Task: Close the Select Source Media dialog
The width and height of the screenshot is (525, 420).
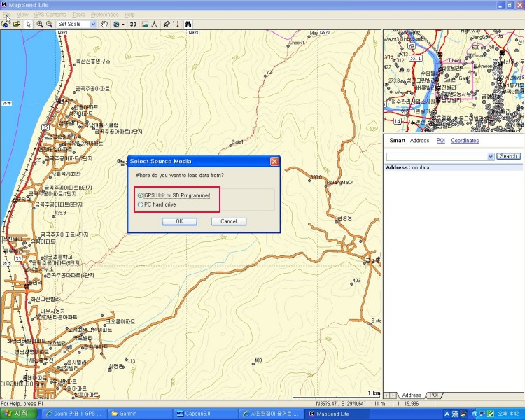Action: click(x=274, y=162)
